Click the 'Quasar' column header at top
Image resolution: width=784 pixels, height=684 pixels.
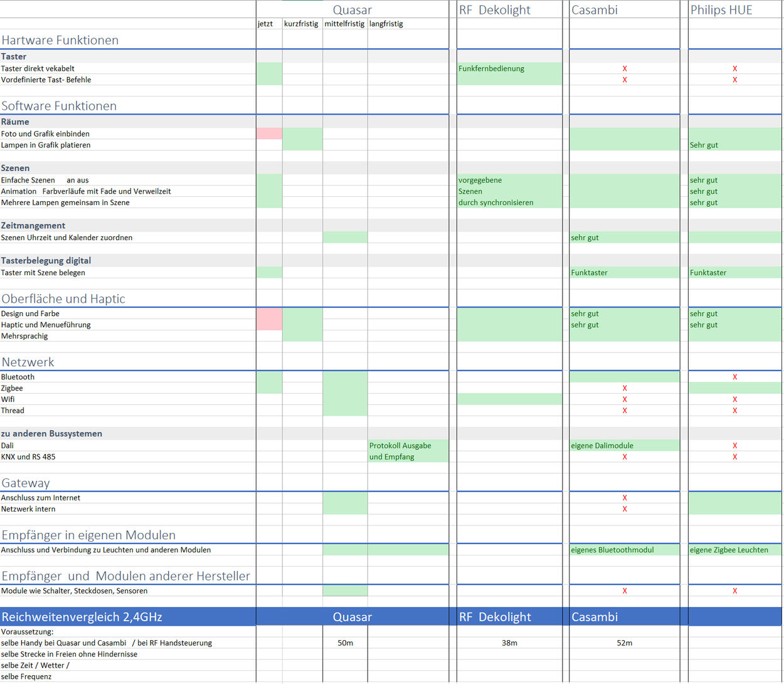click(352, 10)
